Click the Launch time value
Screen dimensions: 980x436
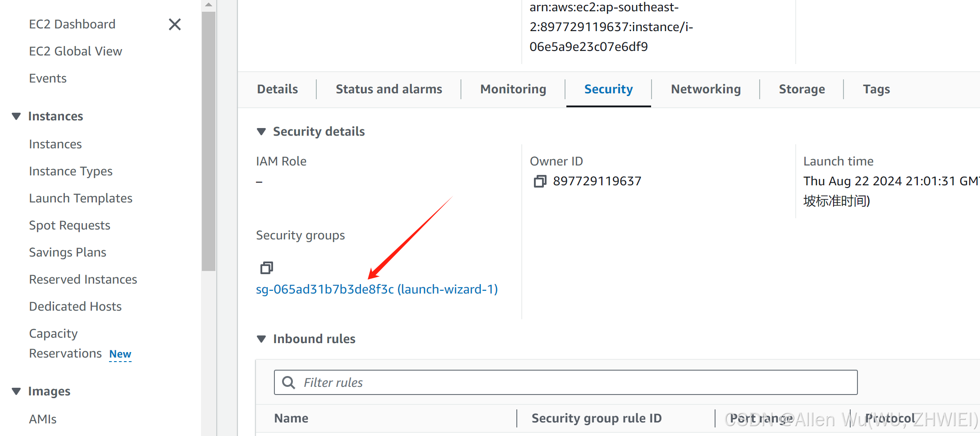click(x=891, y=191)
